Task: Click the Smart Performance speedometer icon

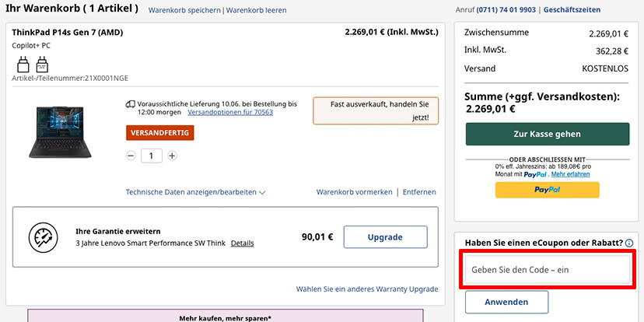Action: [x=43, y=237]
